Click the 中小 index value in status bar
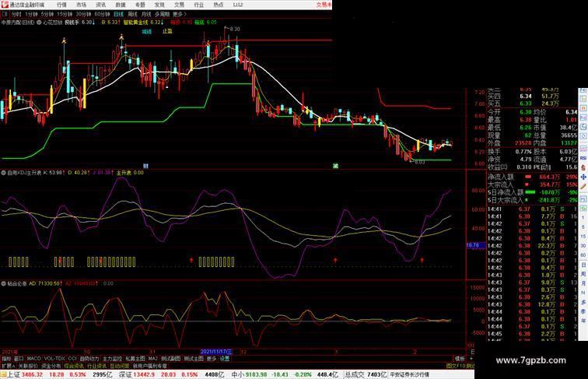 click(x=257, y=374)
